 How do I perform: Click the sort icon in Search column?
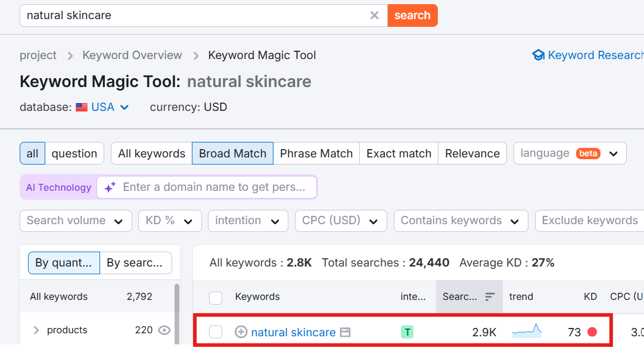(490, 296)
